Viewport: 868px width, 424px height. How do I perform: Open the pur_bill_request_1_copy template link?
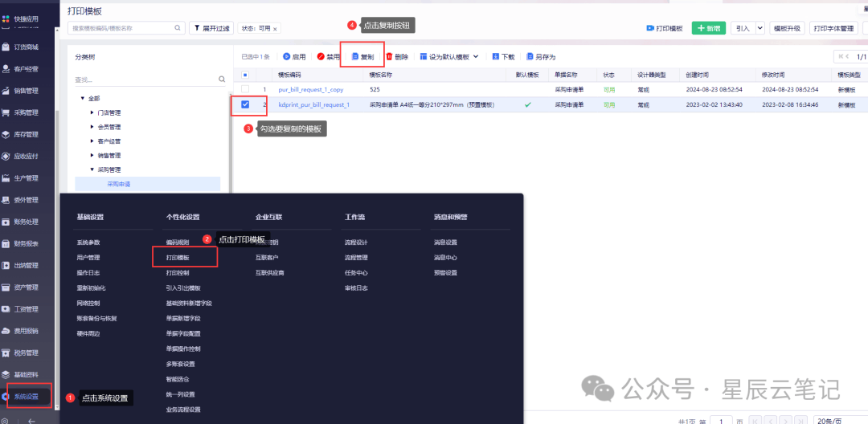310,89
